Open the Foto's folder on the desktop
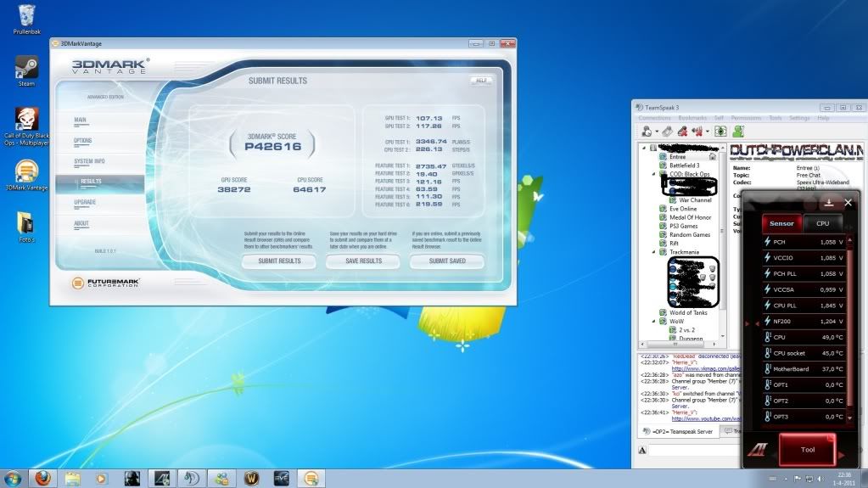 point(26,227)
